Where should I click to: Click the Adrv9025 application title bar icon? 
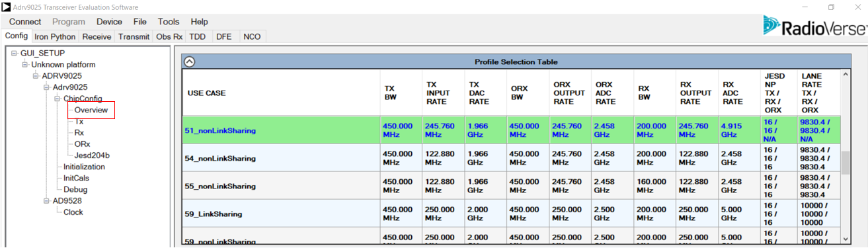tap(6, 7)
